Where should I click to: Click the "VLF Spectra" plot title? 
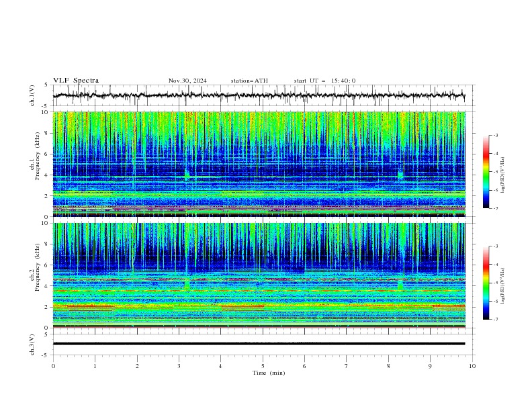[x=76, y=81]
